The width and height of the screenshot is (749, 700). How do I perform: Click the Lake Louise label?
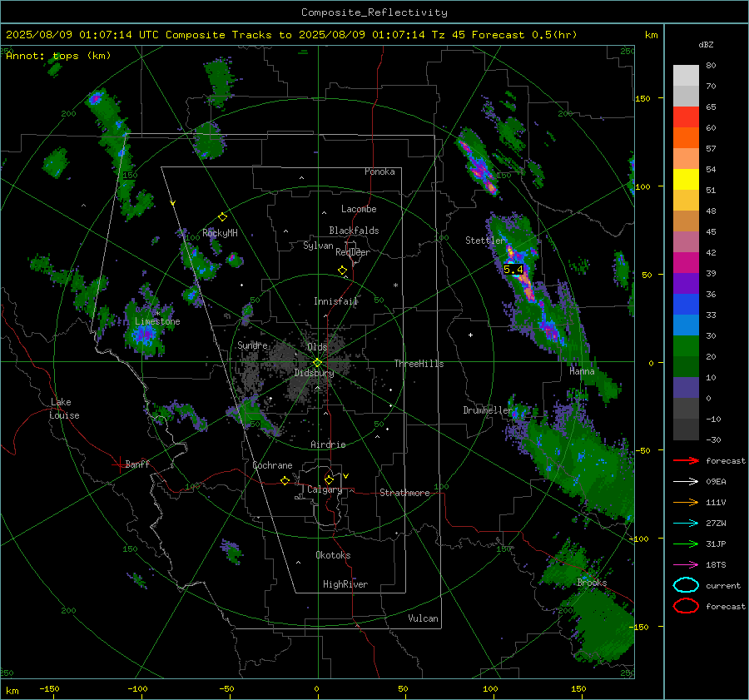[x=64, y=409]
